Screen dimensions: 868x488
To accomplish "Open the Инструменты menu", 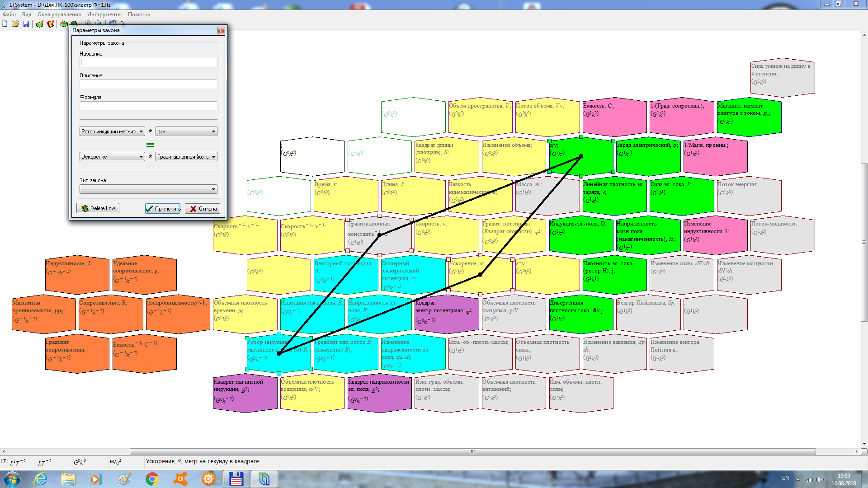I will 104,14.
